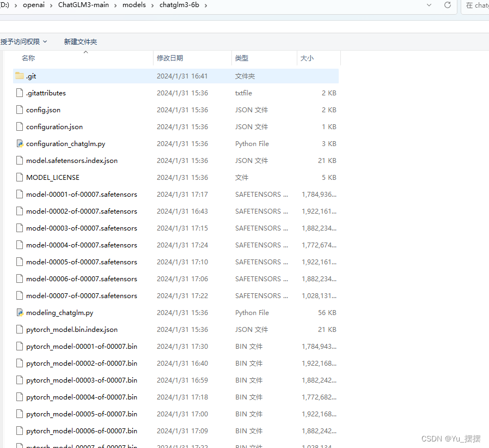Select model.safetensors.index.json file icon
The image size is (489, 448).
pos(20,160)
